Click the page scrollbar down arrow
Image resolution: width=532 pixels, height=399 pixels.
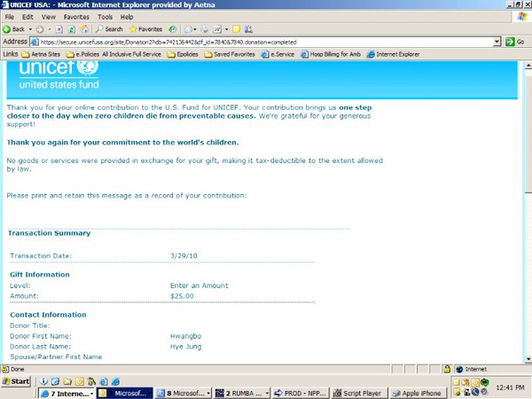(x=528, y=359)
